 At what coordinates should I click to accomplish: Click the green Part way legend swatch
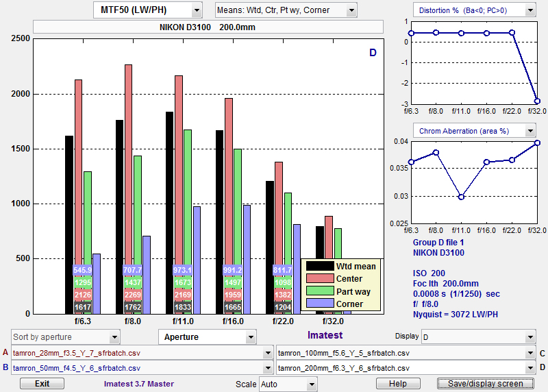tap(320, 291)
